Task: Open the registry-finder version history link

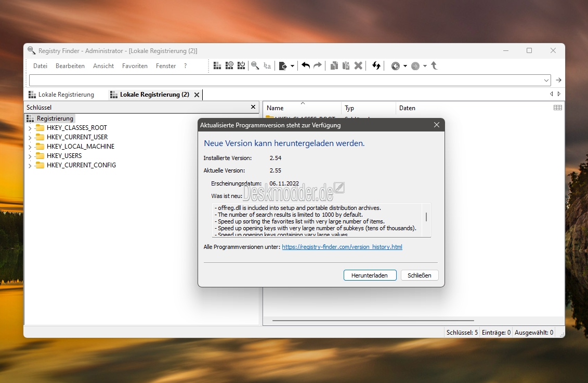Action: [342, 247]
